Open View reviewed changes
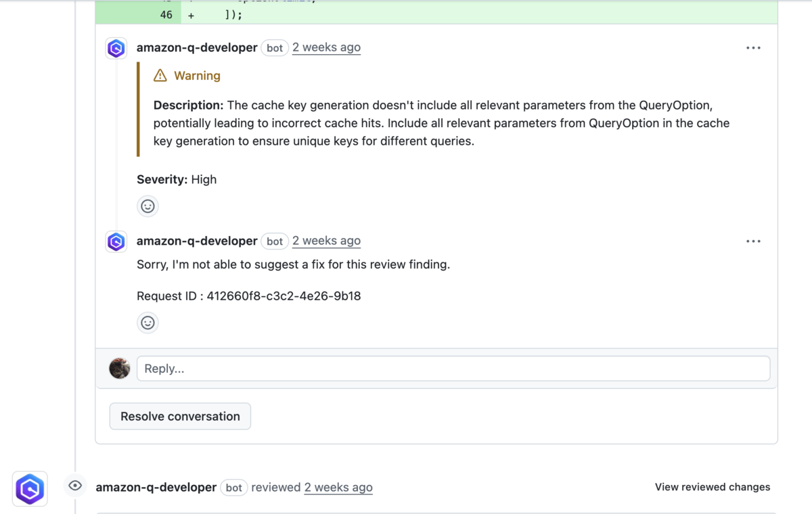 pyautogui.click(x=712, y=487)
